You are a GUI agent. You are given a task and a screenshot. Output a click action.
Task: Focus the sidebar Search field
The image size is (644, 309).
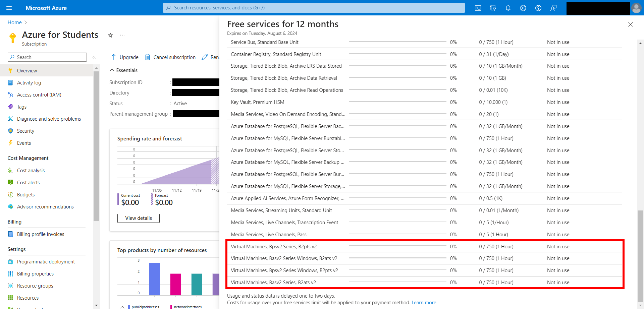point(47,57)
